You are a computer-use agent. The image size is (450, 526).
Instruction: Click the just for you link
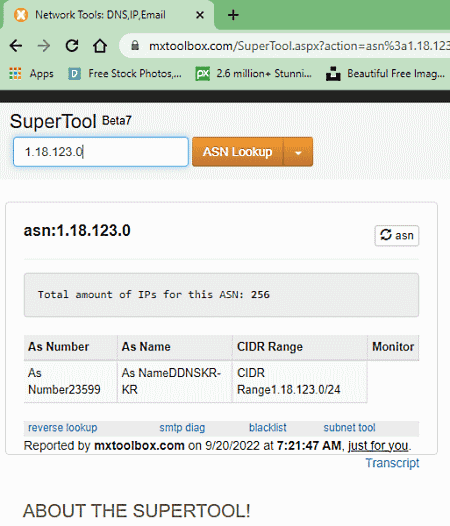pos(378,445)
